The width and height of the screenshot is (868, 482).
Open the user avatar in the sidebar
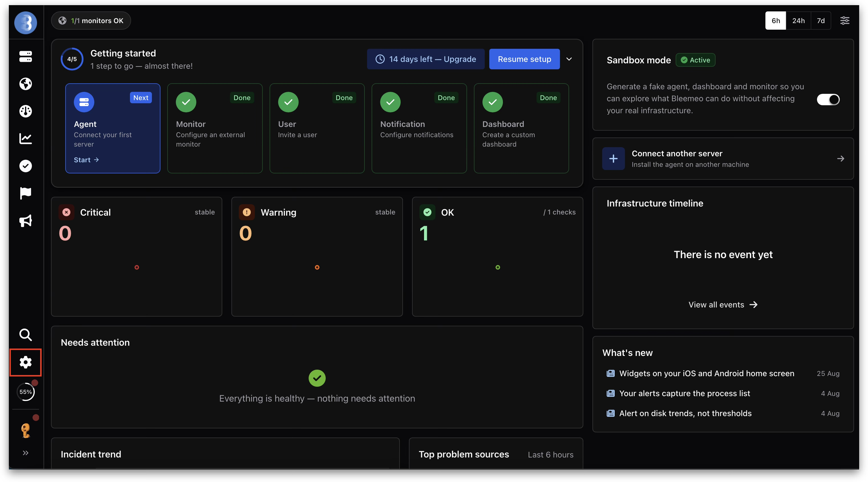point(26,430)
